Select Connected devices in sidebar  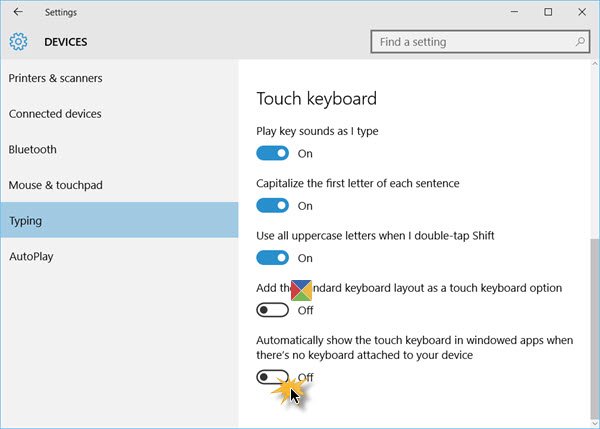pyautogui.click(x=55, y=114)
